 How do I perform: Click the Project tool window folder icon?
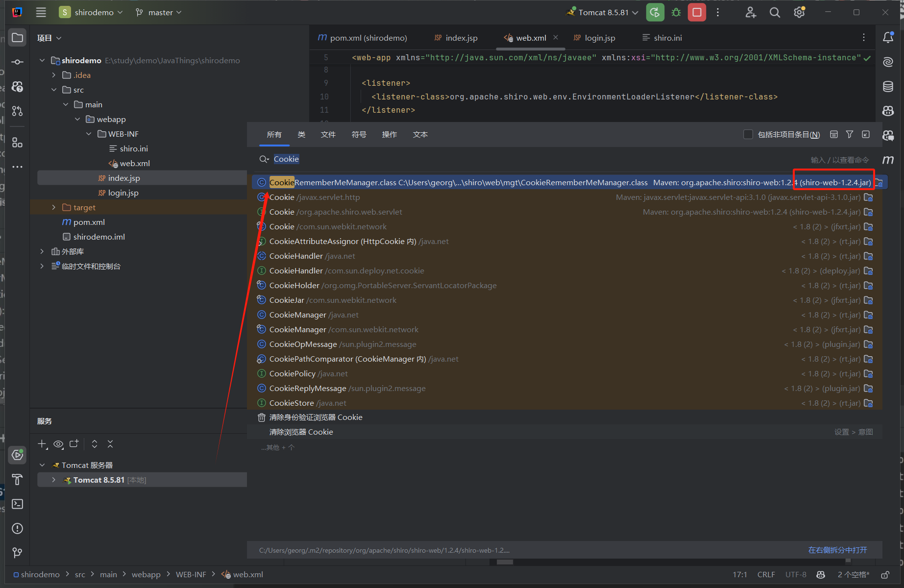pos(17,38)
